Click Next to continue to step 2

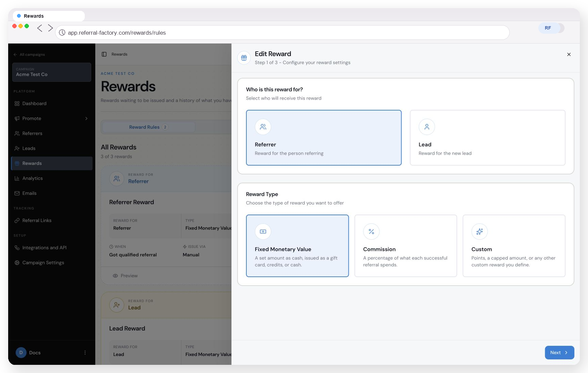(559, 353)
